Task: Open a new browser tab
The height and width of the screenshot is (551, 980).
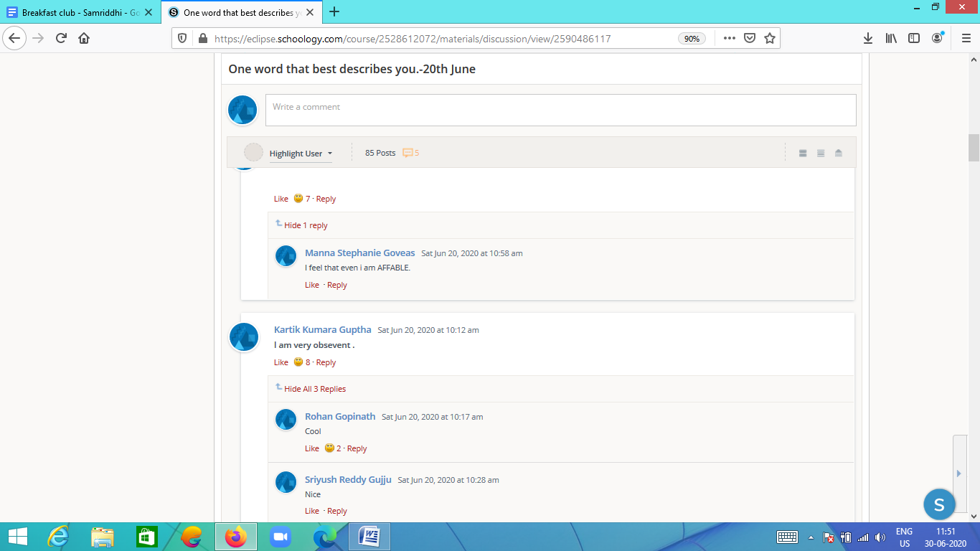Action: [x=334, y=11]
